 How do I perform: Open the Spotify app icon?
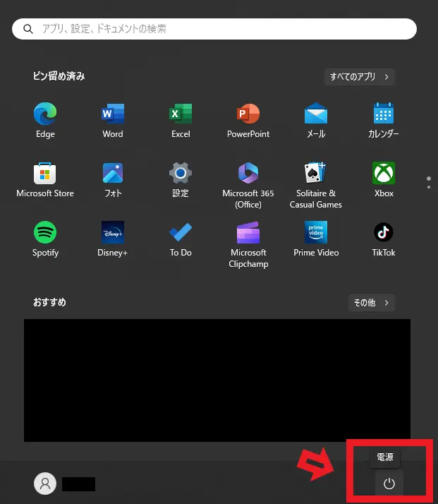[x=45, y=232]
